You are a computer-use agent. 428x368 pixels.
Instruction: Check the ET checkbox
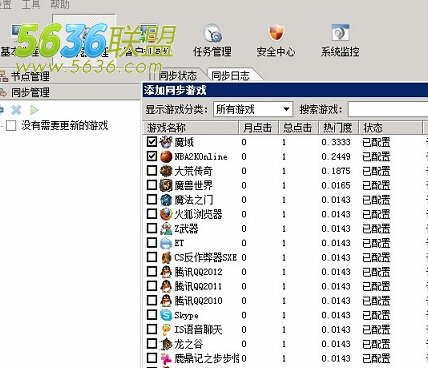click(x=152, y=243)
